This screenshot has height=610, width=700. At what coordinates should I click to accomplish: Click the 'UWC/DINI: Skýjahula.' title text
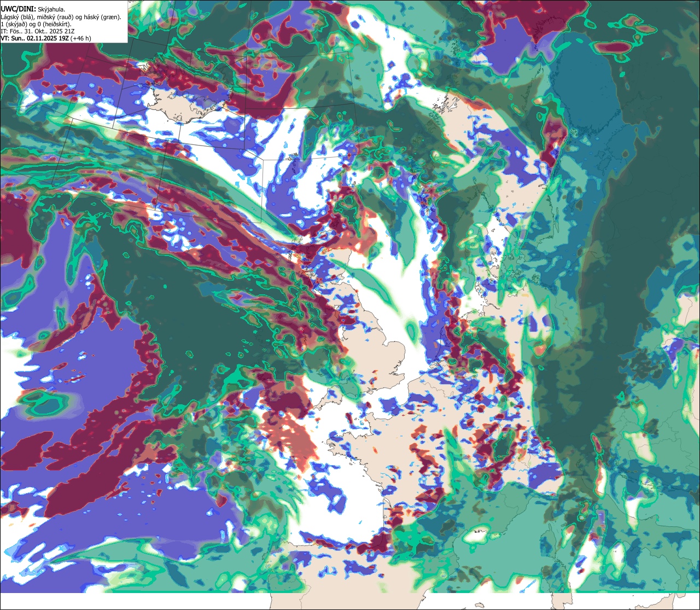(x=33, y=9)
